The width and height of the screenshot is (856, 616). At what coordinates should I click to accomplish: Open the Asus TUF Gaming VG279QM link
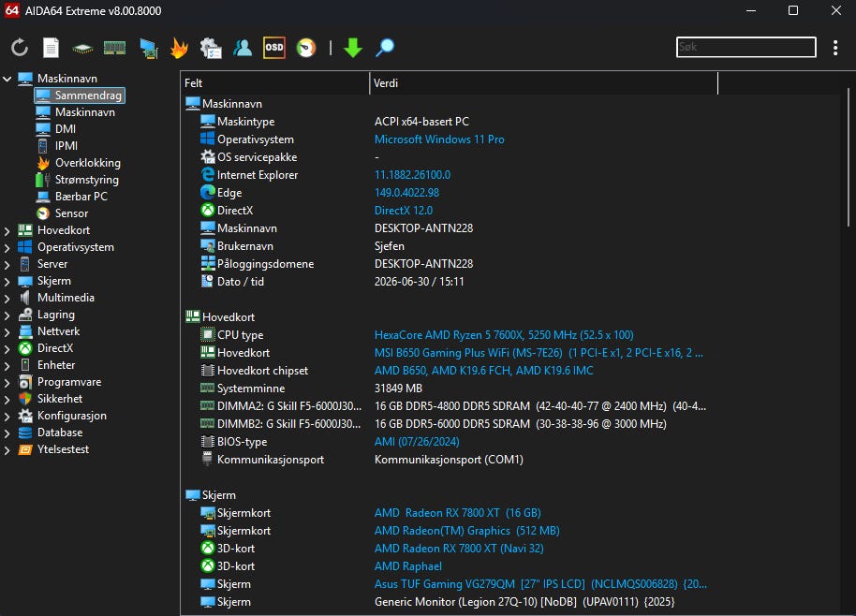click(x=540, y=584)
